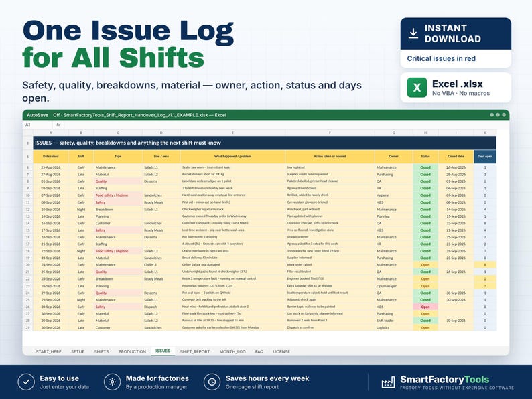Click the Days open column heading

pos(485,157)
